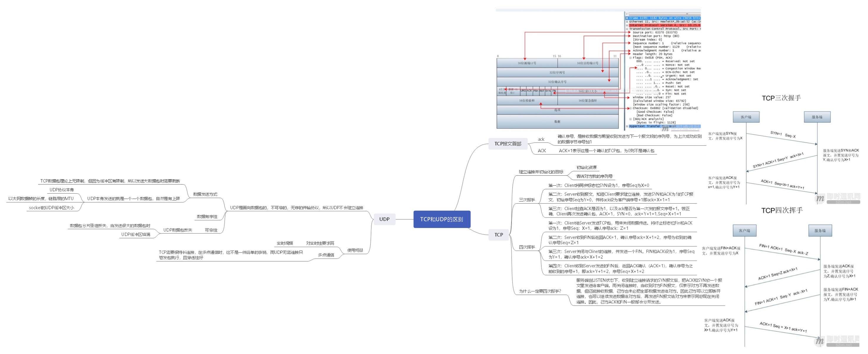Click horizontal scrollbar left arrow in packet pane

coord(627,14)
